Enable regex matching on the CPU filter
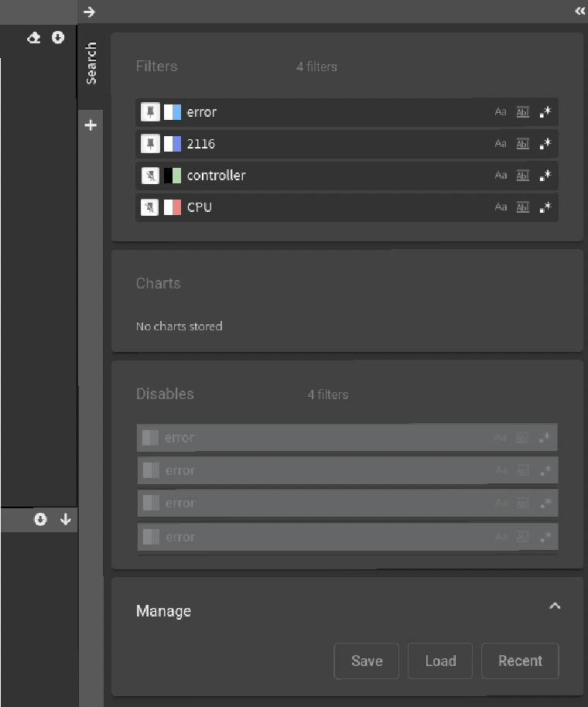The image size is (588, 707). [x=545, y=207]
